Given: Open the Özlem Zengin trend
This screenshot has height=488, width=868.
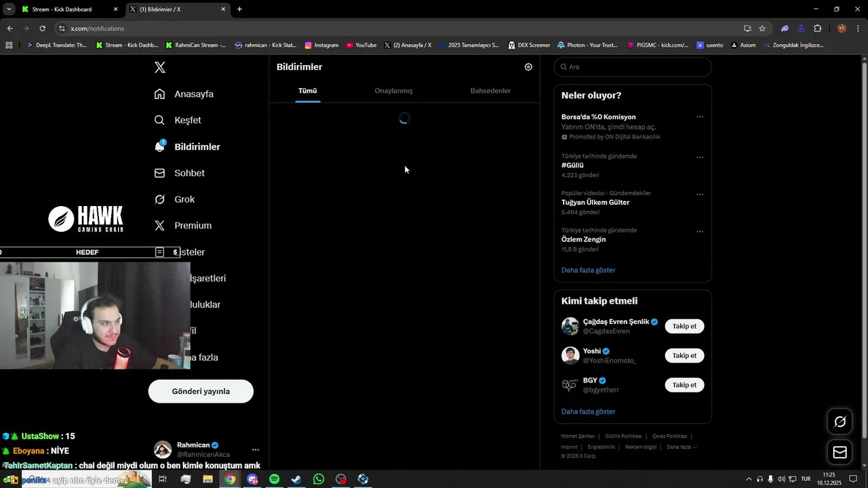Looking at the screenshot, I should [583, 239].
